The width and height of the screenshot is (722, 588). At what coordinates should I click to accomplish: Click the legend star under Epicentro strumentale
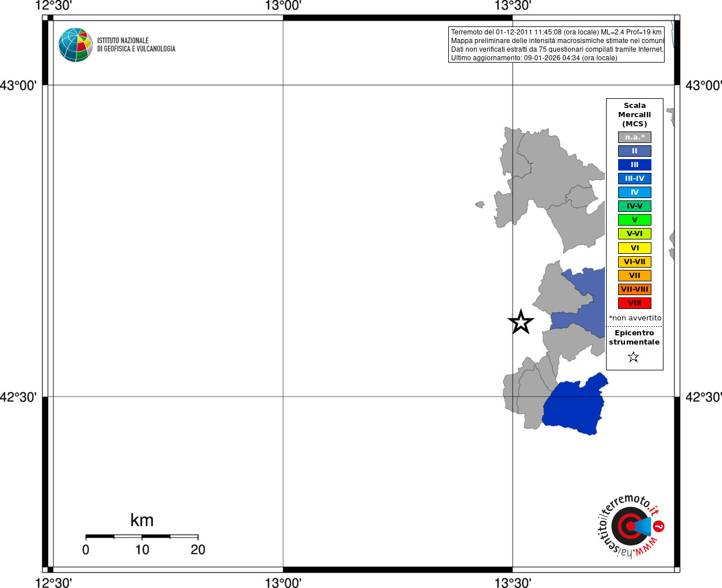coord(634,357)
